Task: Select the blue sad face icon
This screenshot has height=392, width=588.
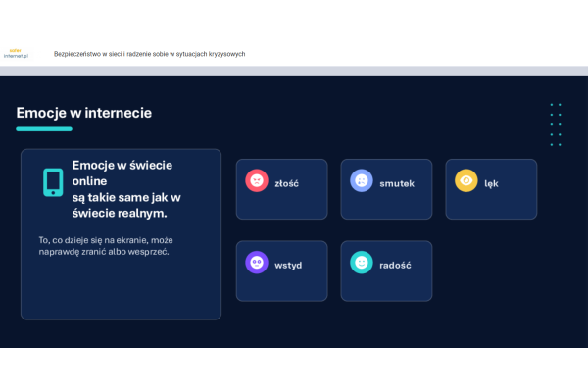Action: pos(361,181)
